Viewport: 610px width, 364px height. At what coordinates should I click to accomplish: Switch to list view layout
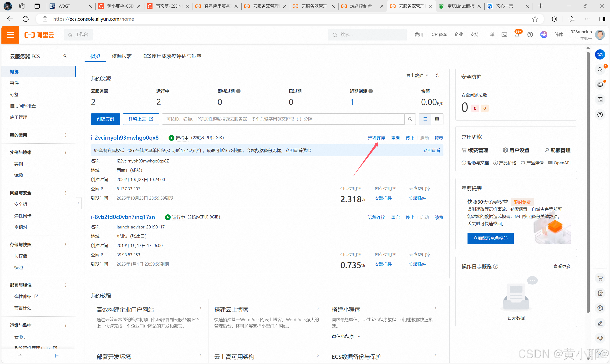[425, 119]
